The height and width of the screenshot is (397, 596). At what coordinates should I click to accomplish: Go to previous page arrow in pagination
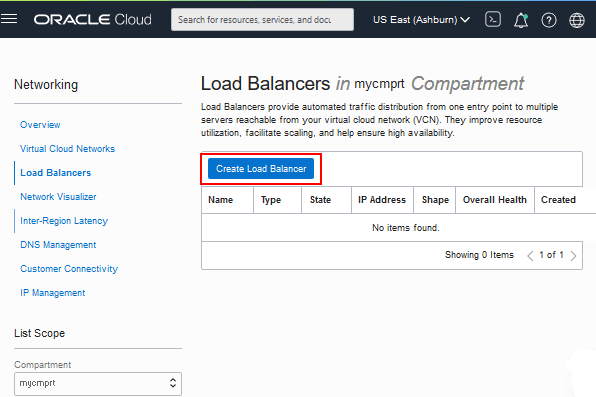[x=530, y=256]
